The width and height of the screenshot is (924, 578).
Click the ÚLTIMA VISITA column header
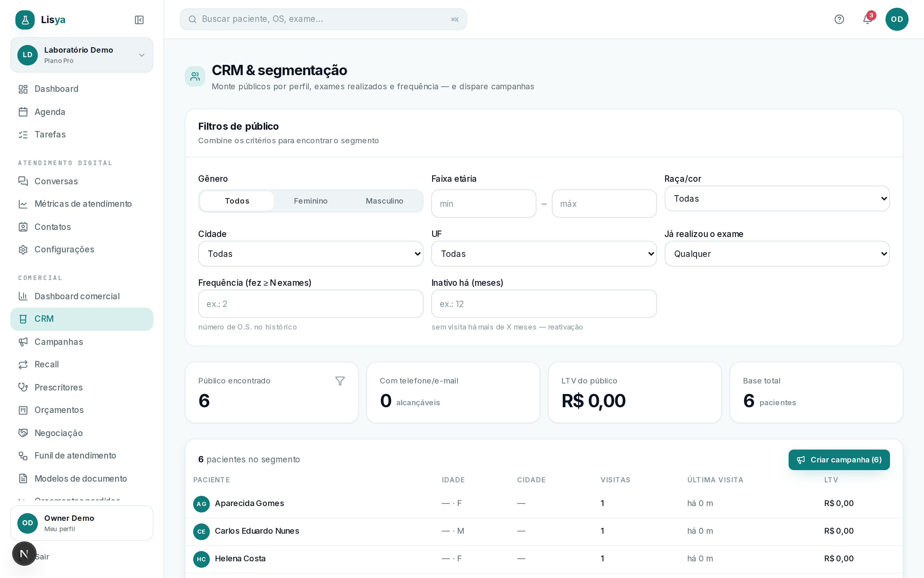(715, 480)
